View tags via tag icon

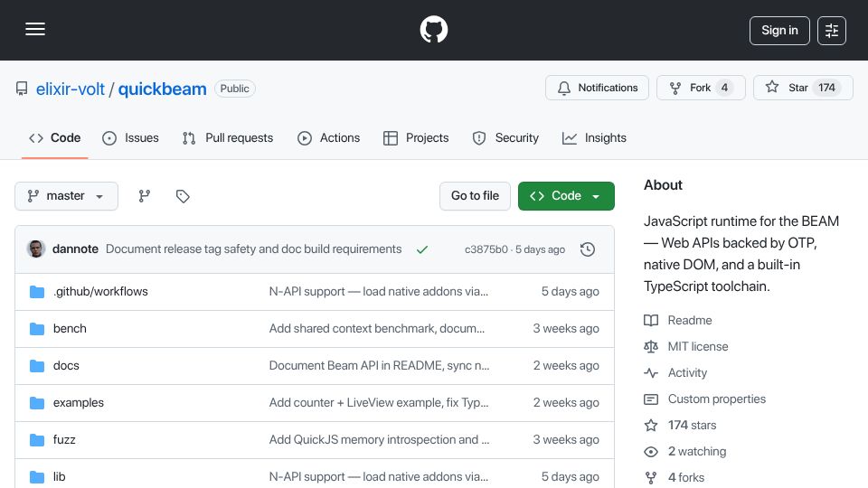coord(183,196)
